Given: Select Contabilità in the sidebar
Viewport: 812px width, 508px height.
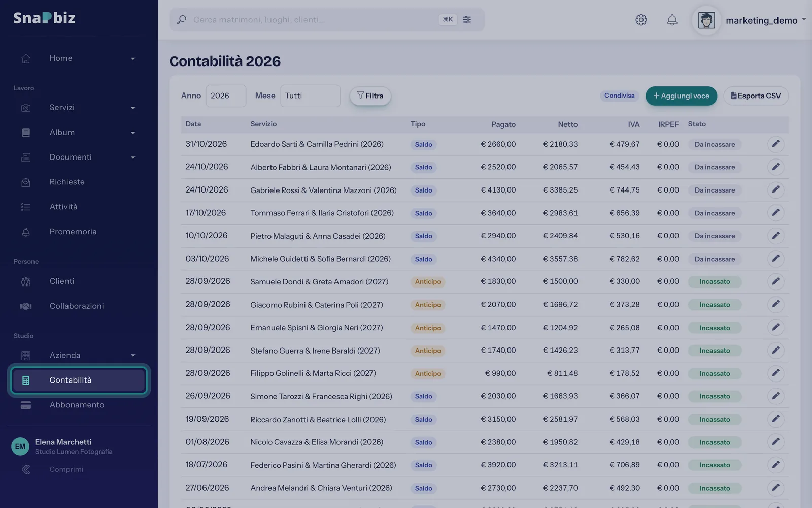Looking at the screenshot, I should coord(79,380).
